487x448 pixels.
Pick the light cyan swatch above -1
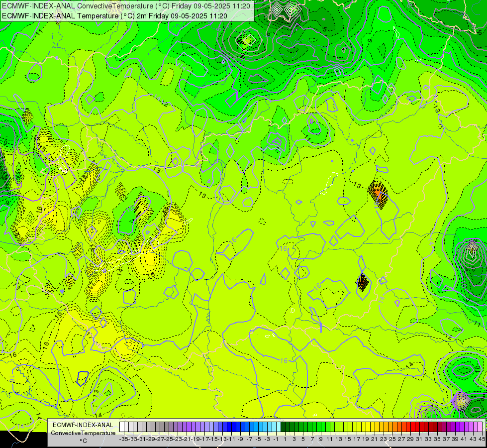pos(274,427)
